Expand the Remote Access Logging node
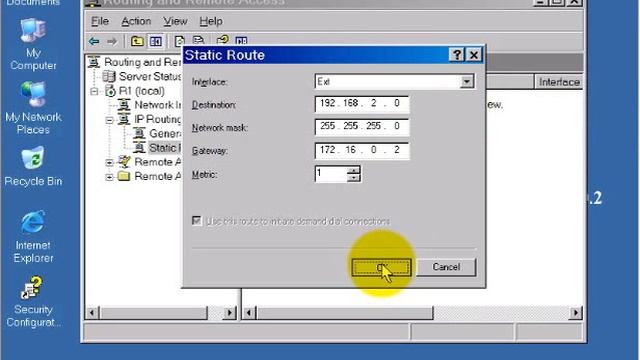 click(109, 177)
